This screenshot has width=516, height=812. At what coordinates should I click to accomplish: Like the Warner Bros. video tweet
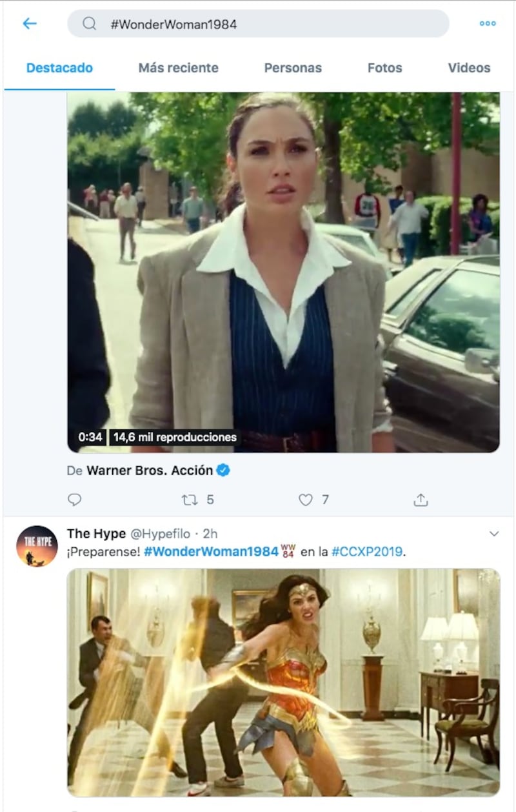[x=305, y=500]
